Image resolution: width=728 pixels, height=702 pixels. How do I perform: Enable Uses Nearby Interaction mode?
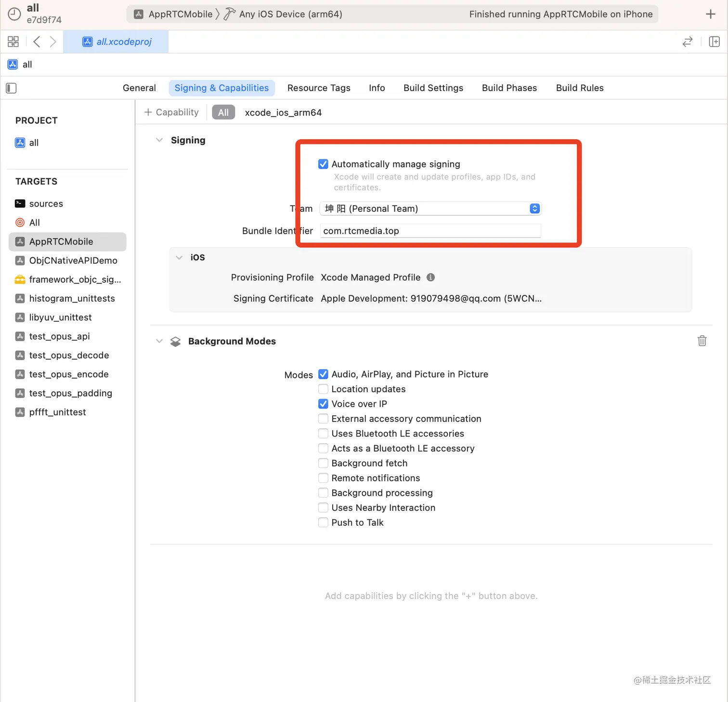pyautogui.click(x=323, y=508)
